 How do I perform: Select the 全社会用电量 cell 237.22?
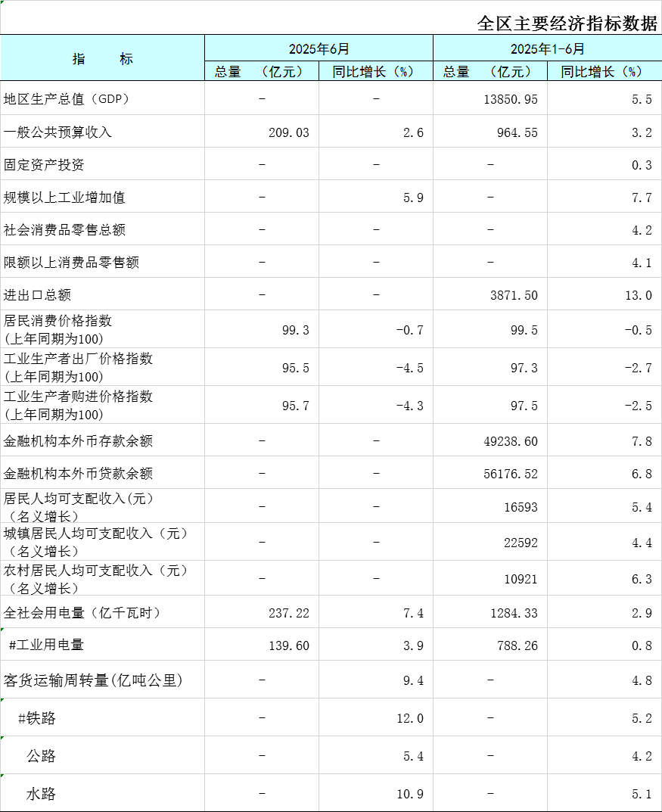click(x=288, y=613)
